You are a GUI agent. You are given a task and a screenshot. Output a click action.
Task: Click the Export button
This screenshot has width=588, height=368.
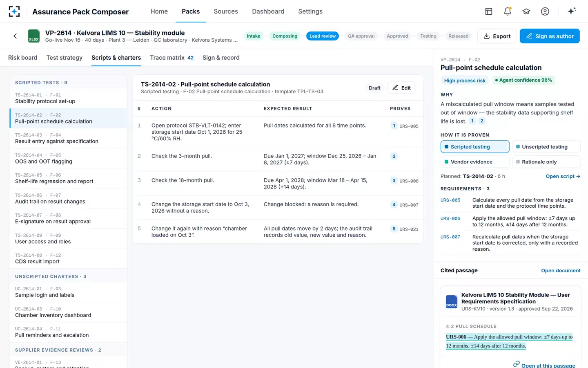click(x=497, y=36)
